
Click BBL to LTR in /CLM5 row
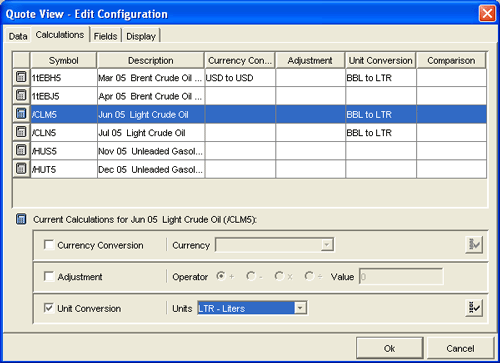pos(381,114)
